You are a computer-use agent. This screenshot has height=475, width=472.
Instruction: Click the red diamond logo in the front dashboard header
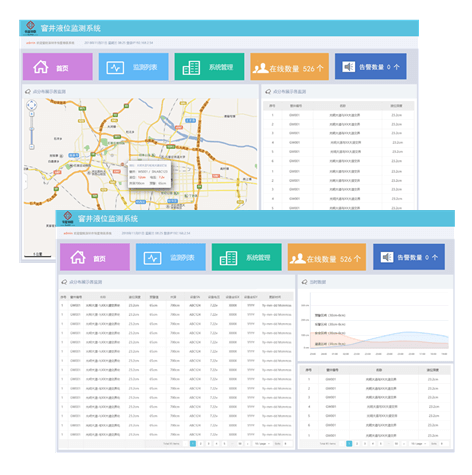tap(68, 216)
